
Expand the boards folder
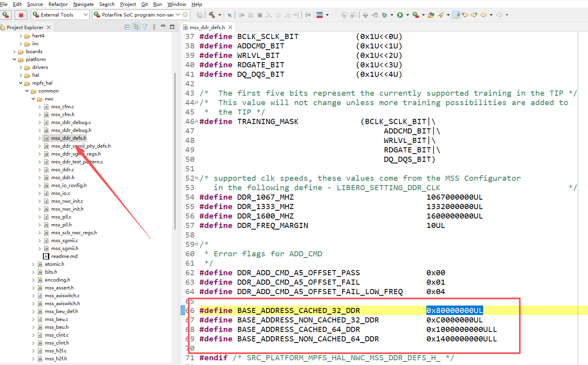point(15,52)
